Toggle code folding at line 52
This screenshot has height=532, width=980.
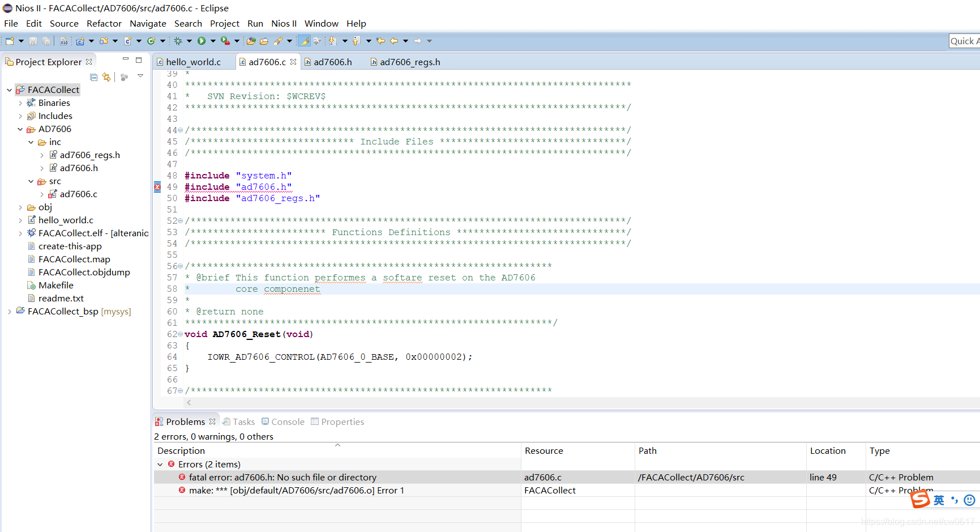point(181,221)
